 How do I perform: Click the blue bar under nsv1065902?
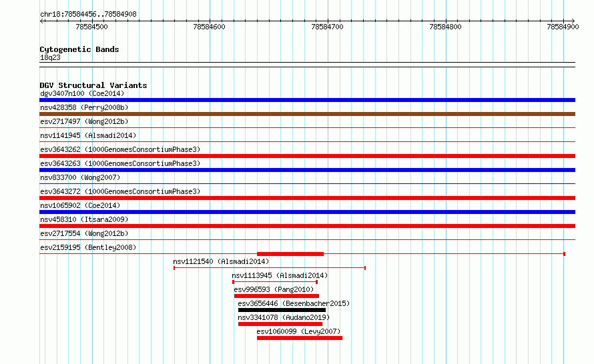(x=307, y=212)
